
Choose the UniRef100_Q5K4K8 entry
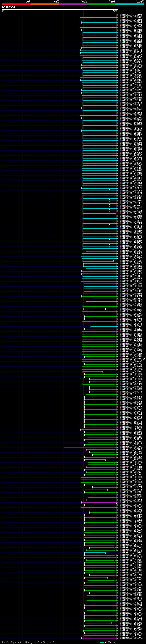tap(131, 80)
